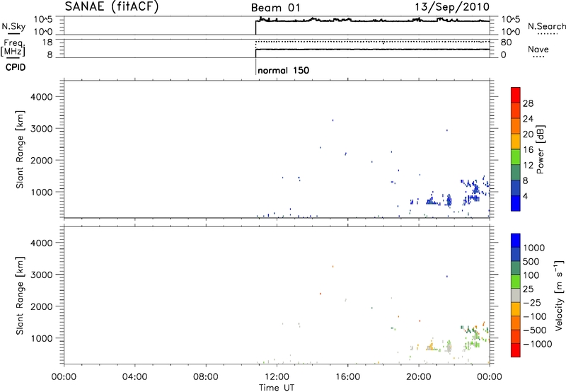Viewport: 566px width, 392px height.
Task: Pick the green Power segment between 12 and 16
Action: pos(516,156)
